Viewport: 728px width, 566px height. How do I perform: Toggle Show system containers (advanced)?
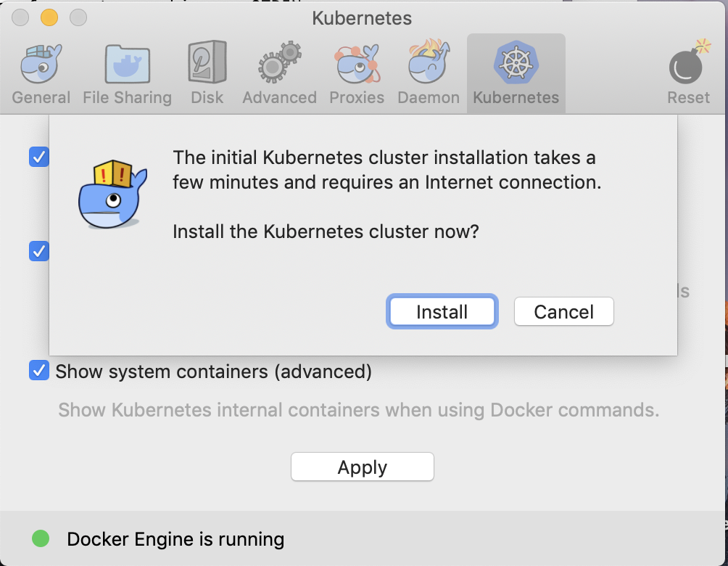[x=39, y=371]
